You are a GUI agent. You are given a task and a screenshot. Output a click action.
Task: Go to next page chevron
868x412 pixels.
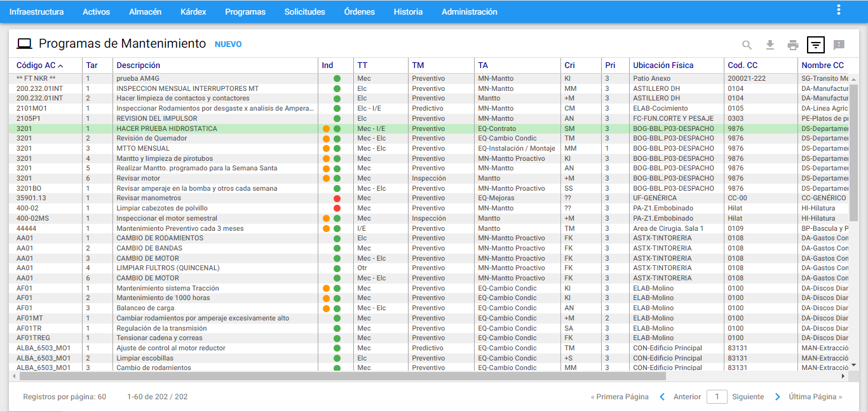[778, 397]
